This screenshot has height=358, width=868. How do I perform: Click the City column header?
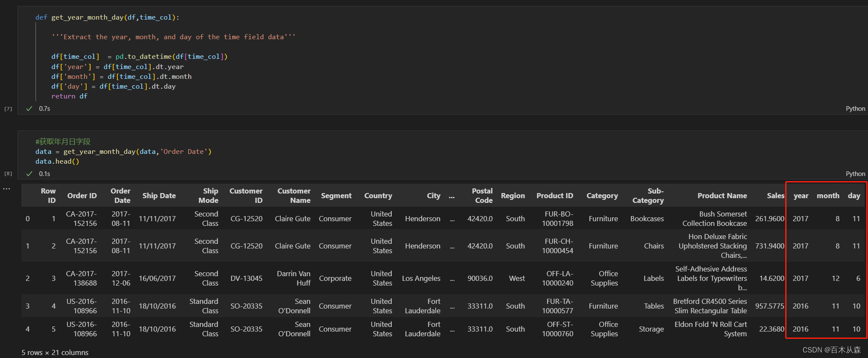coord(434,196)
